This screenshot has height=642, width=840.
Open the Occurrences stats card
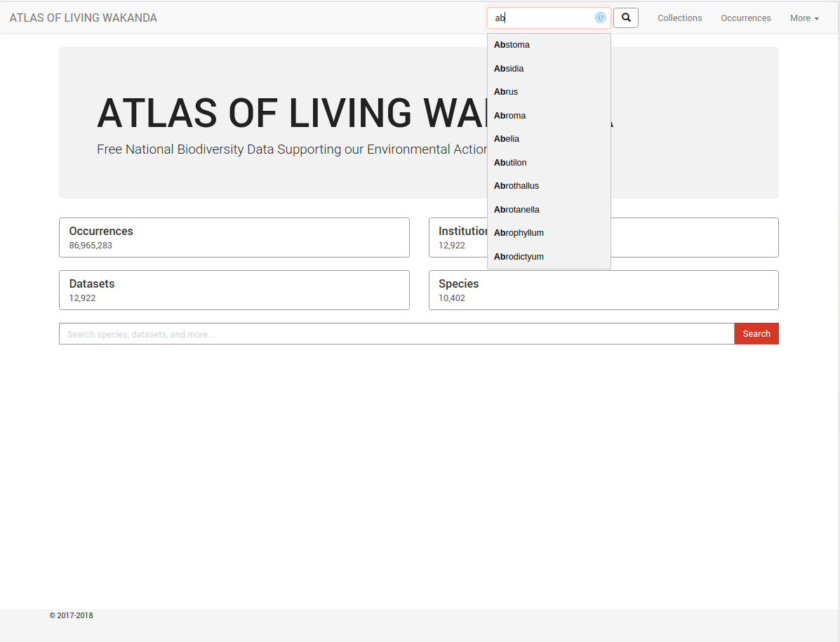click(x=234, y=237)
